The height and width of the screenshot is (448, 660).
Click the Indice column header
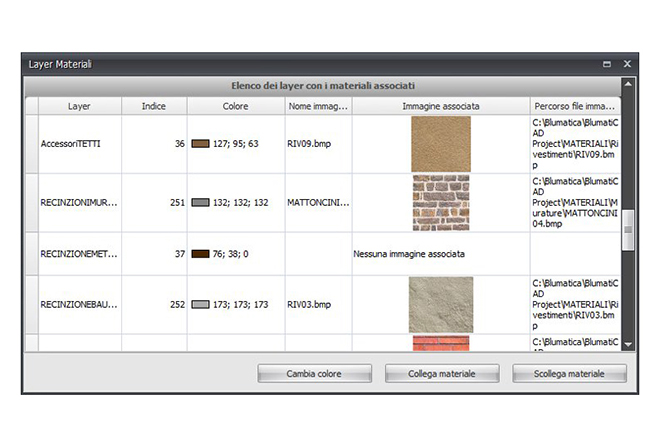click(154, 105)
